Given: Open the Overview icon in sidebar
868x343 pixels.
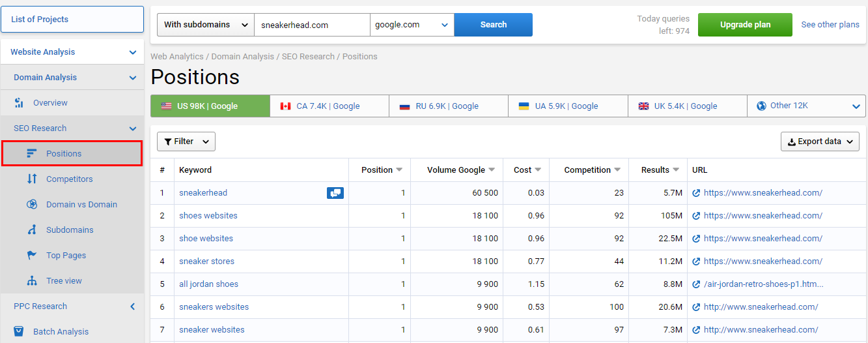Looking at the screenshot, I should (x=19, y=102).
